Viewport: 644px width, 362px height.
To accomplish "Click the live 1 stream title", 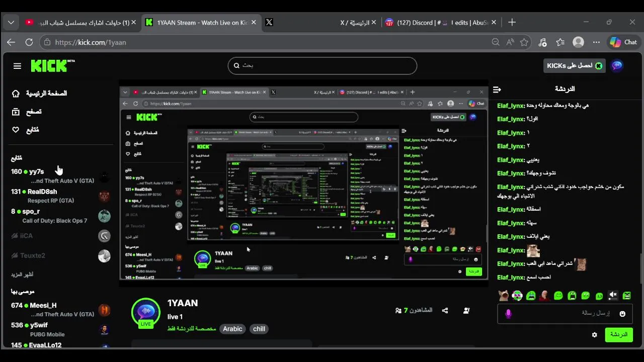I will [175, 317].
